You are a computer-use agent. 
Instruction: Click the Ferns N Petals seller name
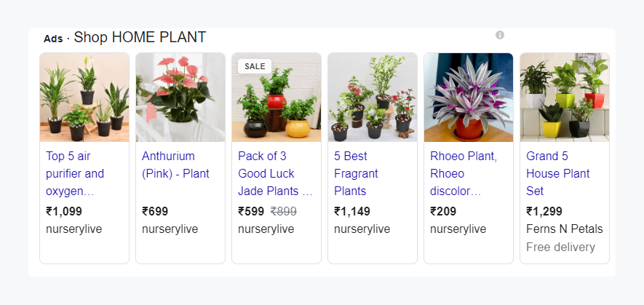coord(565,229)
